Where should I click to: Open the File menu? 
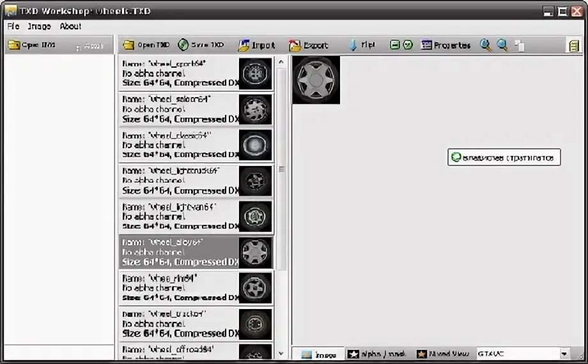click(13, 26)
